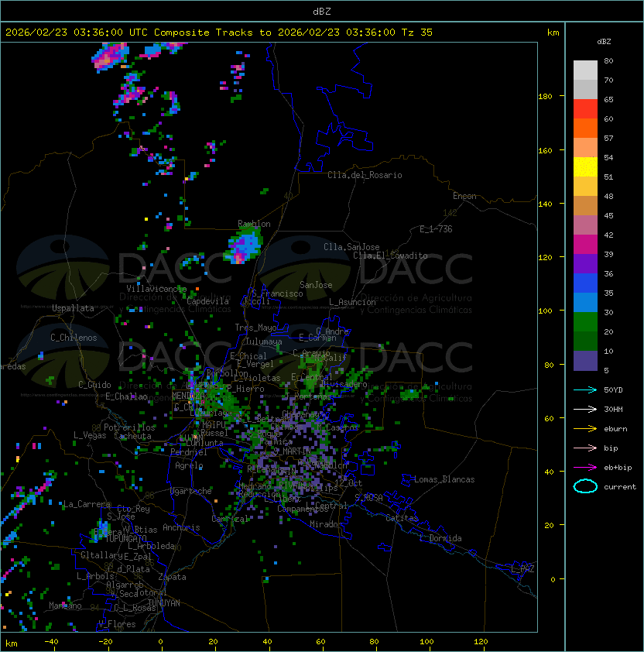
Task: Click the 'E_Challao' map label
Action: 126,396
